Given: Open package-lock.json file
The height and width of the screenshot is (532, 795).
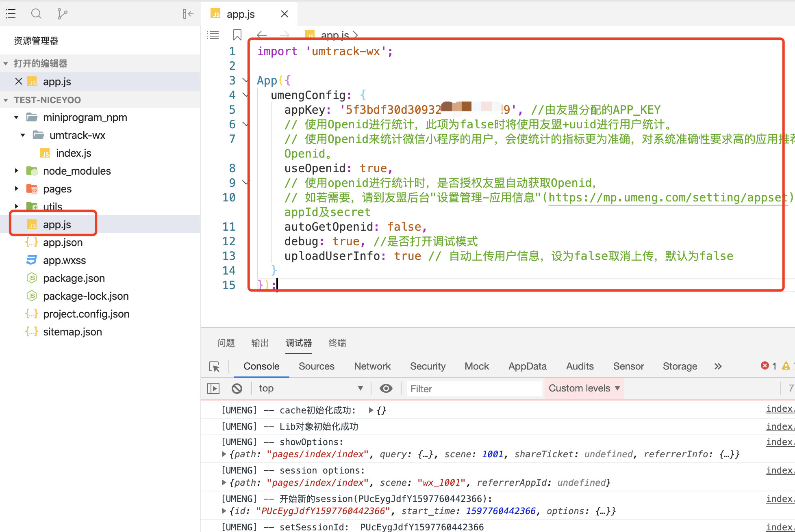Looking at the screenshot, I should pos(86,296).
